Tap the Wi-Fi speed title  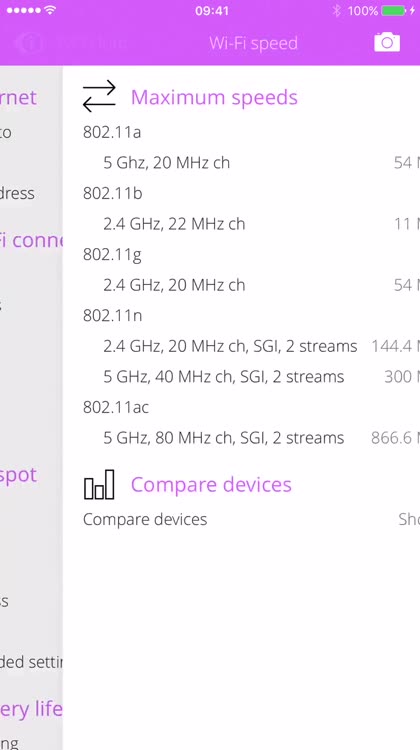(x=253, y=43)
